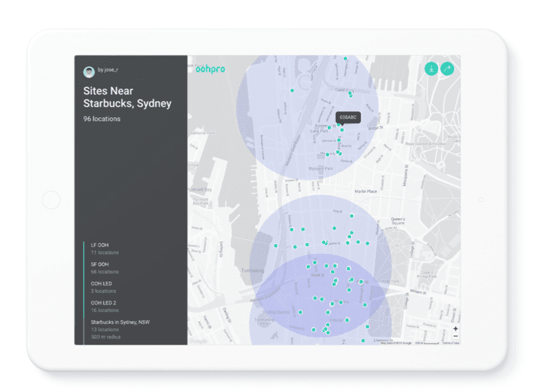Click the 96 locations count

click(x=101, y=119)
